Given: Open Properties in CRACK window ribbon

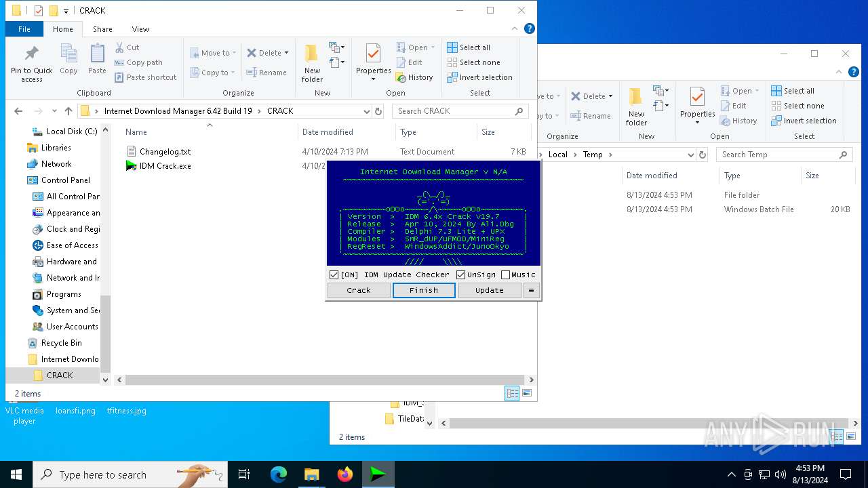Looking at the screenshot, I should 374,63.
